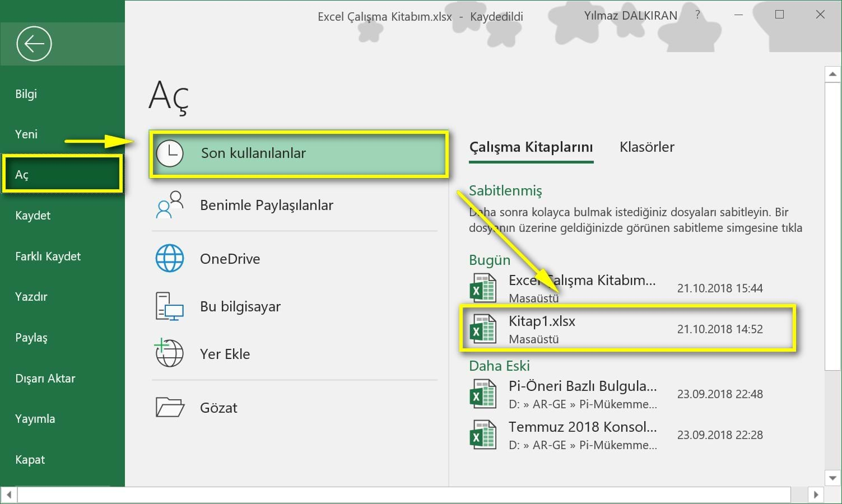Viewport: 842px width, 504px height.
Task: Select the people icon for Benimle Paylaşılanlar
Action: 170,205
